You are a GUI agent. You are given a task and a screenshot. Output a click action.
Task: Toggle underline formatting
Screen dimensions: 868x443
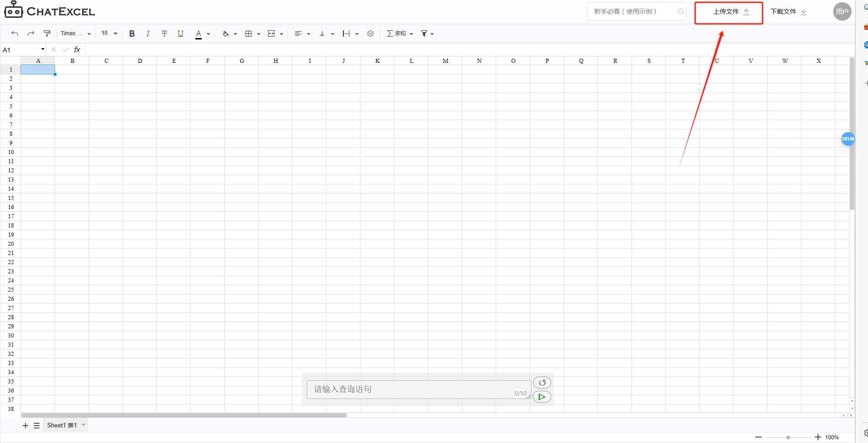pyautogui.click(x=181, y=33)
